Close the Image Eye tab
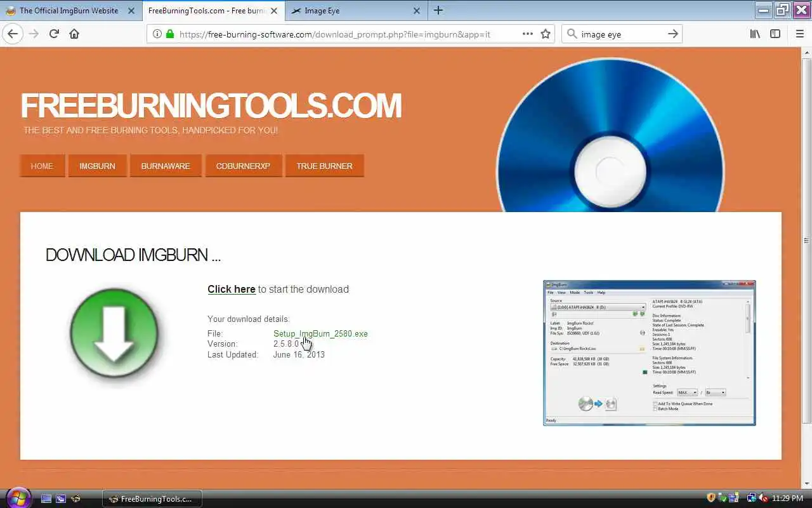Image resolution: width=812 pixels, height=508 pixels. [x=417, y=10]
